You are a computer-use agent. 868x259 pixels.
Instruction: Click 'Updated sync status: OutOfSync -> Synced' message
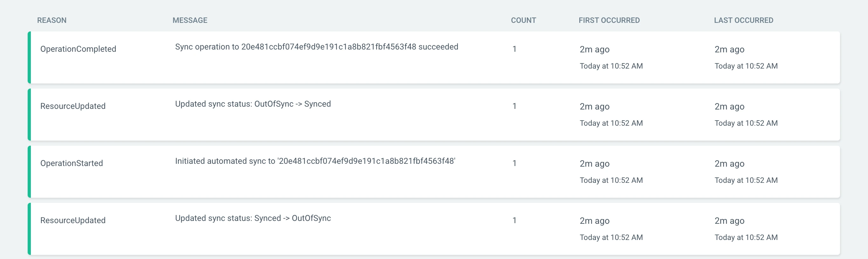(x=253, y=104)
